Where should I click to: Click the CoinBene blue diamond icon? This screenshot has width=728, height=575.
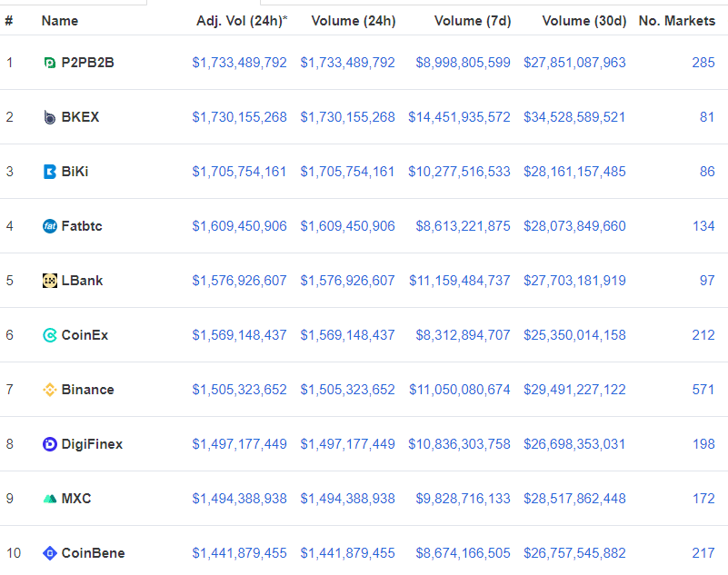coord(50,553)
